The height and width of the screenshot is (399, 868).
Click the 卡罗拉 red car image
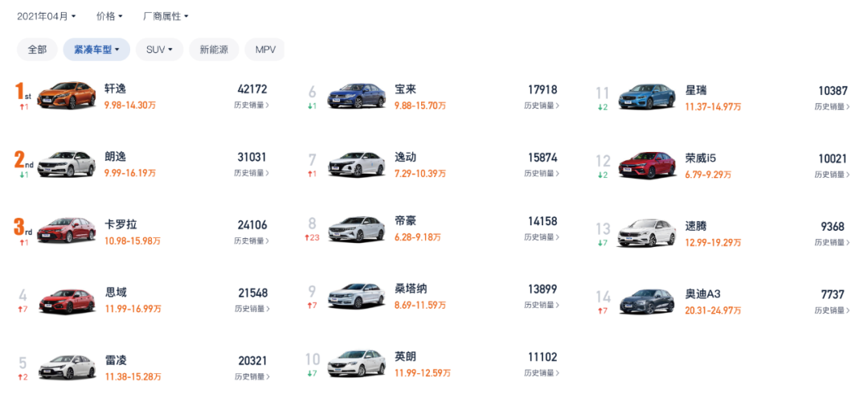click(66, 231)
